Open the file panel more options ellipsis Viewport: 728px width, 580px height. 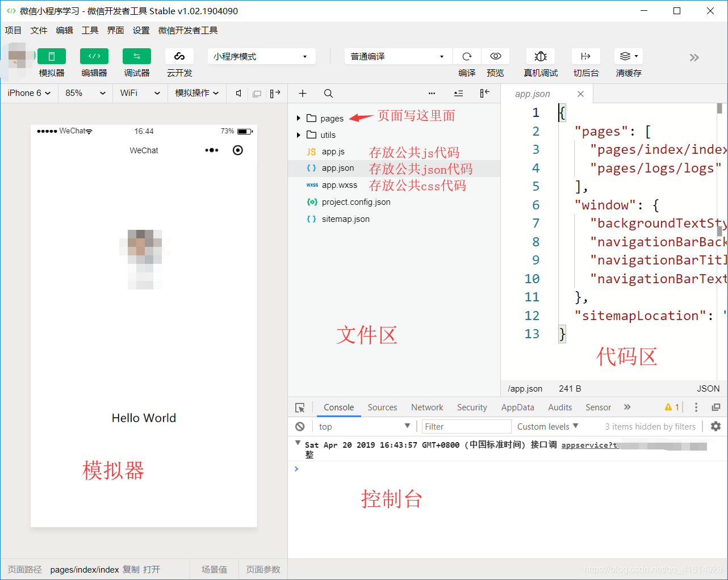(432, 93)
